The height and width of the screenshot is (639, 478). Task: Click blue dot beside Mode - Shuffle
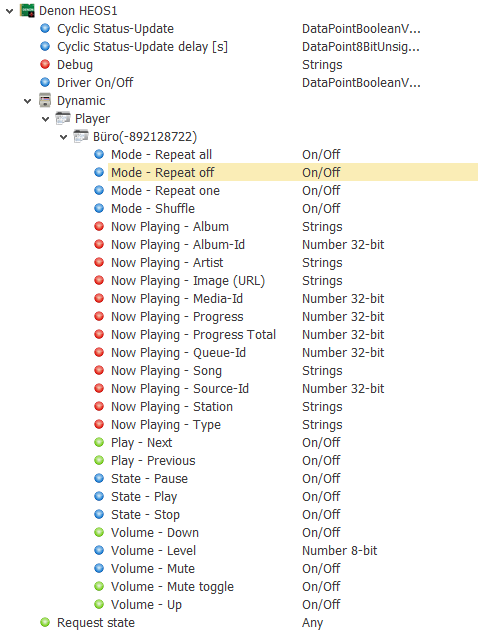coord(99,208)
